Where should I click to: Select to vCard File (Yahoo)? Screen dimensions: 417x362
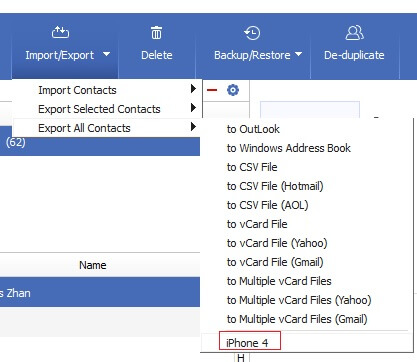coord(277,243)
